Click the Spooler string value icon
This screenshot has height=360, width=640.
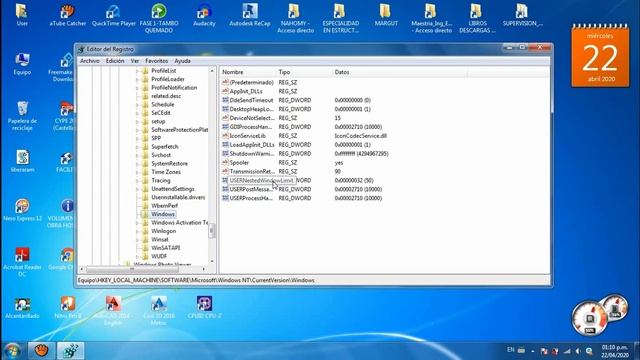pyautogui.click(x=225, y=162)
